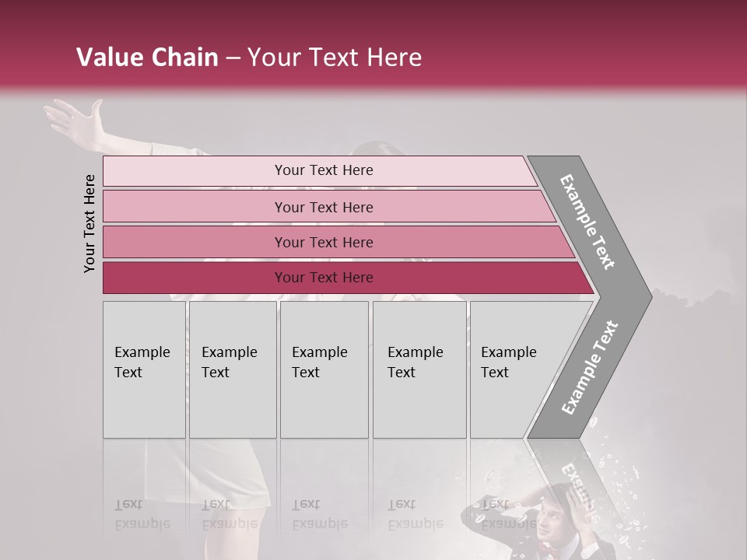Click the raised hand in the background image
This screenshot has height=560, width=747.
pos(75,122)
